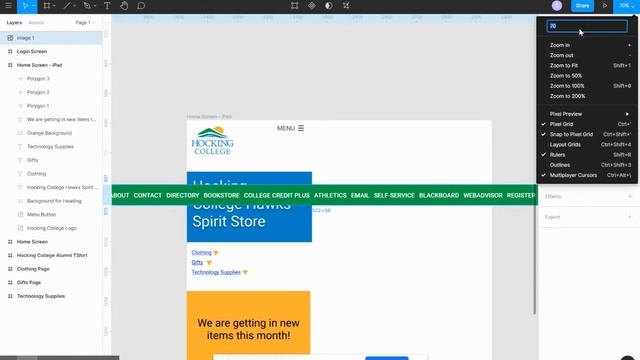The width and height of the screenshot is (640, 360).
Task: Switch to the Layers tab
Action: tap(14, 22)
